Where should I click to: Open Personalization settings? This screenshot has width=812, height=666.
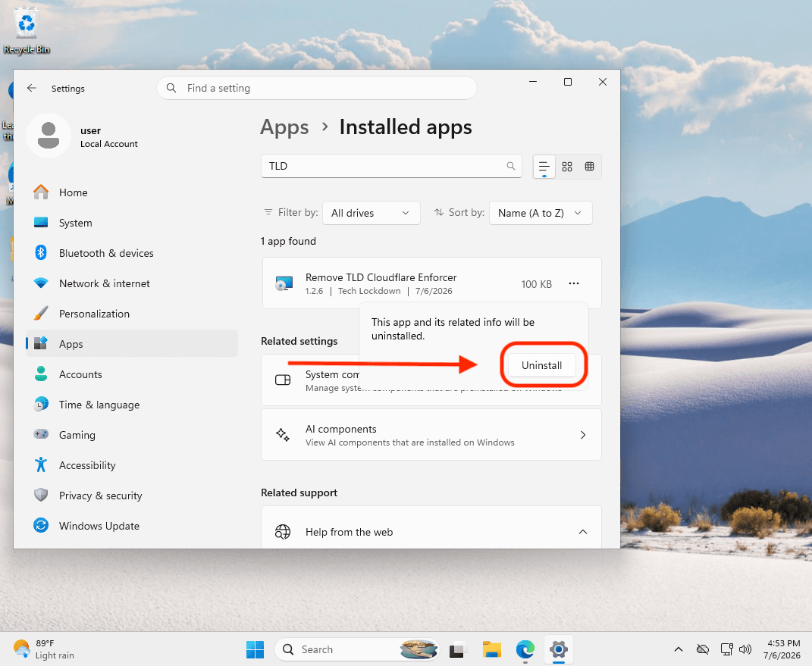[x=132, y=314]
